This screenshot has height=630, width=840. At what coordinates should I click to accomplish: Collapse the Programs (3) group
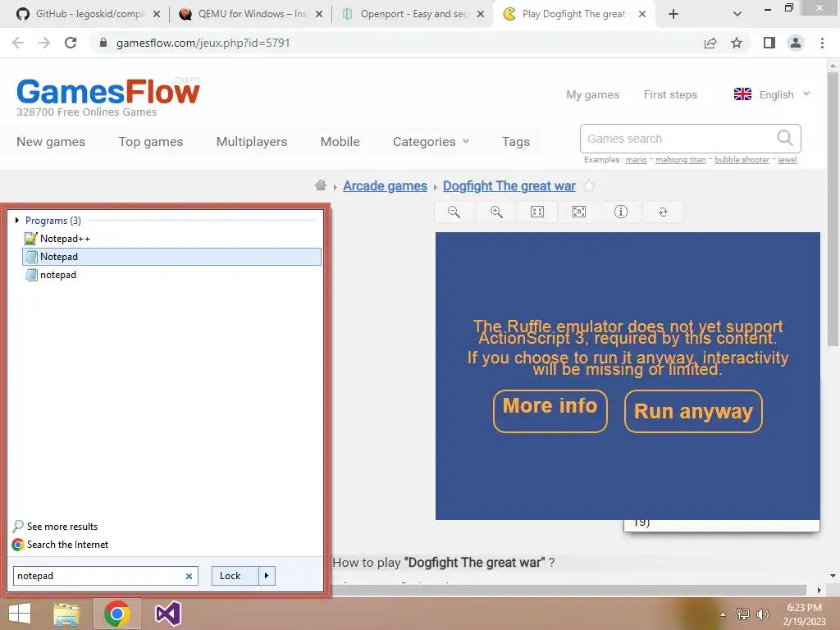click(x=17, y=220)
